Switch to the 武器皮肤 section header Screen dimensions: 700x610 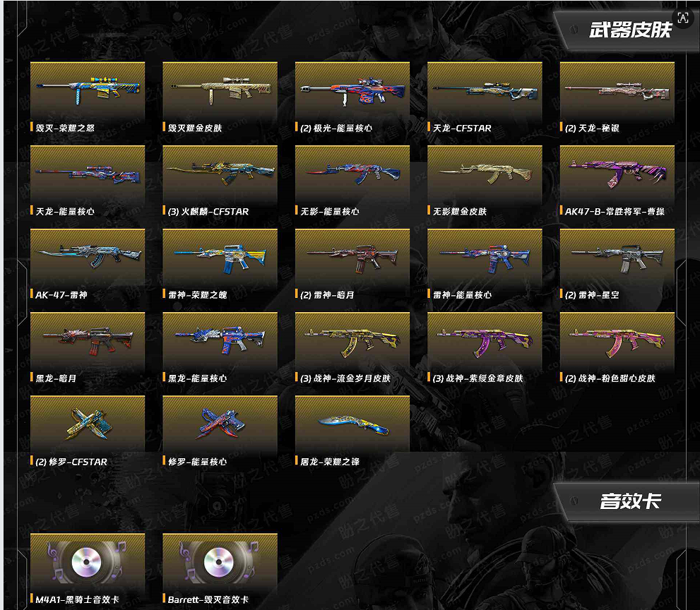pos(629,30)
